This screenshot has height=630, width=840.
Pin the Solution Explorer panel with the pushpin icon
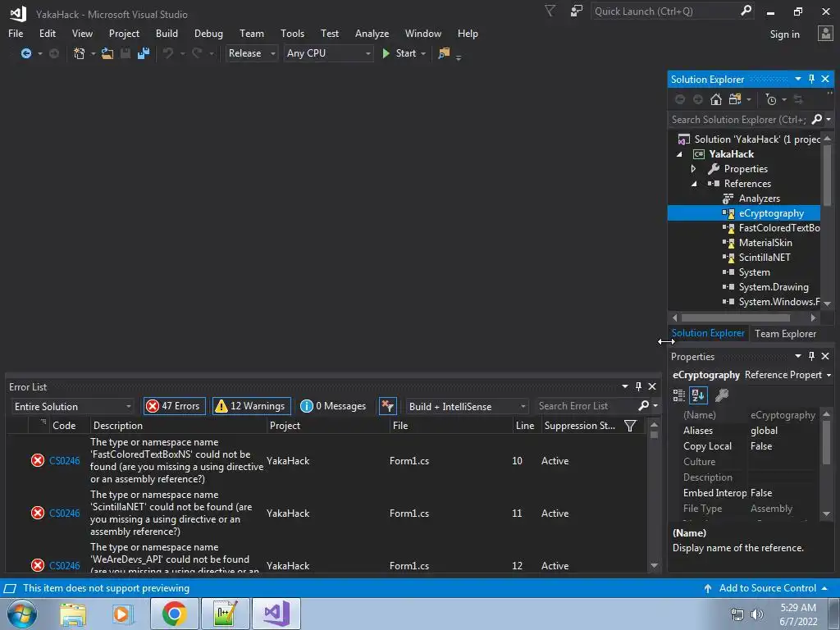pyautogui.click(x=811, y=79)
